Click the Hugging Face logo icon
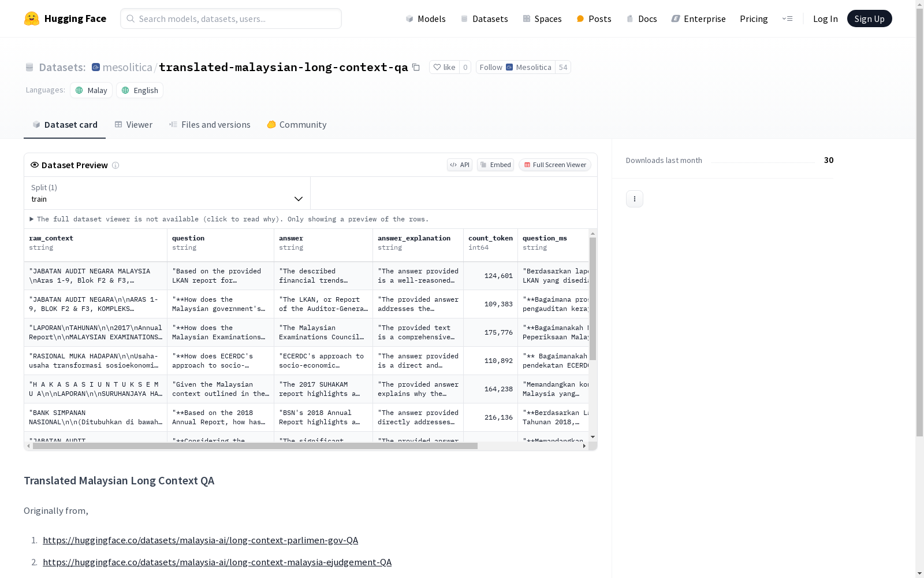 (x=32, y=18)
